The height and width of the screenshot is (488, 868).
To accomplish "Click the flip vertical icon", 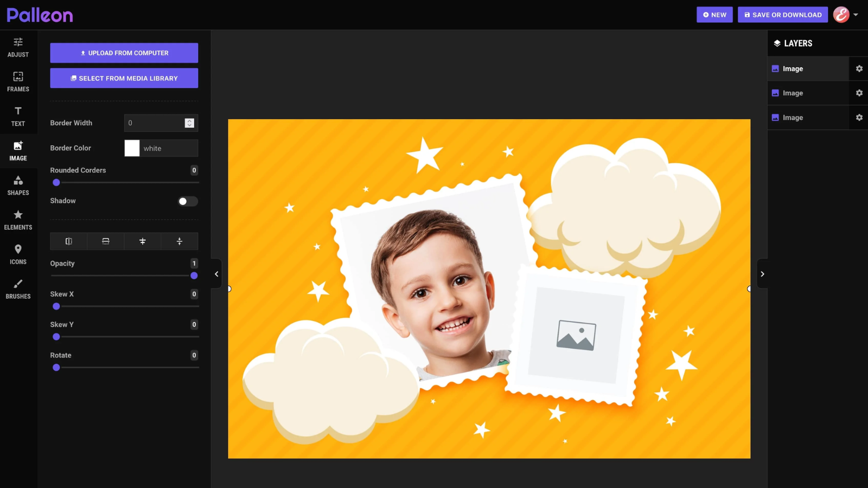I will [105, 241].
